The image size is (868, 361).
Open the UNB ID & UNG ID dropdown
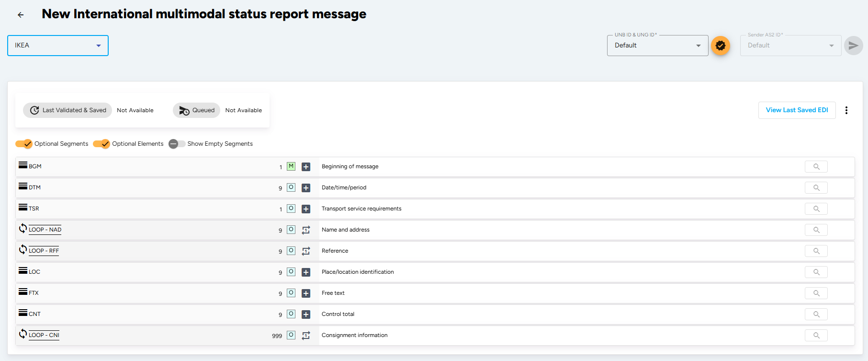657,46
